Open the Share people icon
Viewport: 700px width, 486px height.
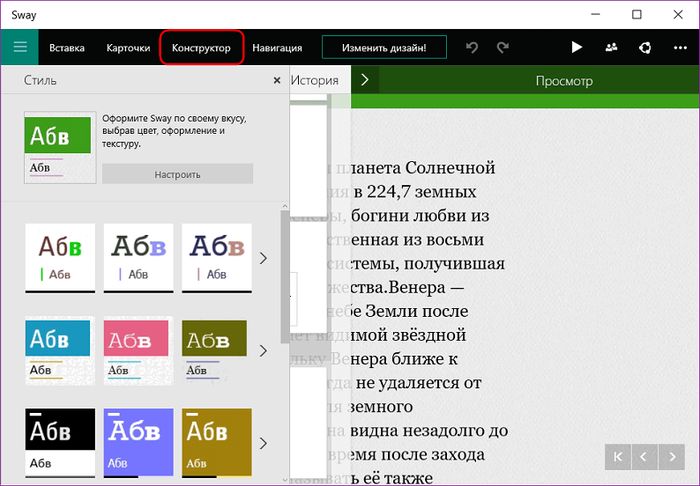click(x=612, y=47)
